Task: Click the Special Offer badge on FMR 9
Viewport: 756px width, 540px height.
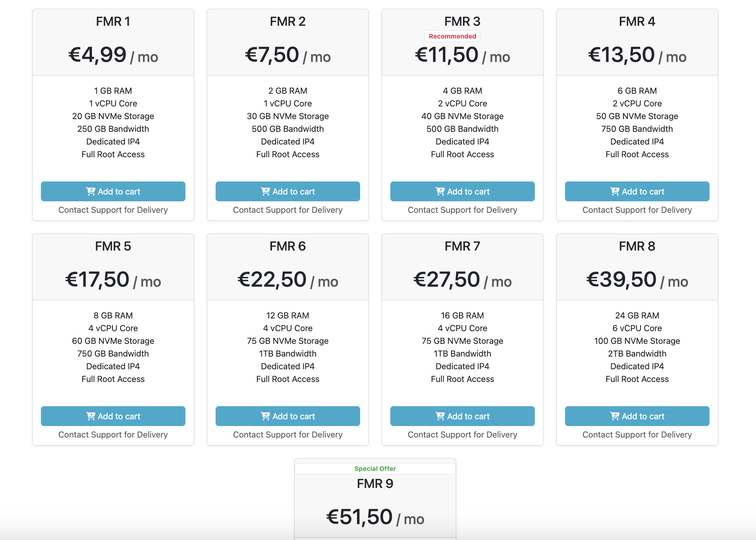Action: click(375, 468)
